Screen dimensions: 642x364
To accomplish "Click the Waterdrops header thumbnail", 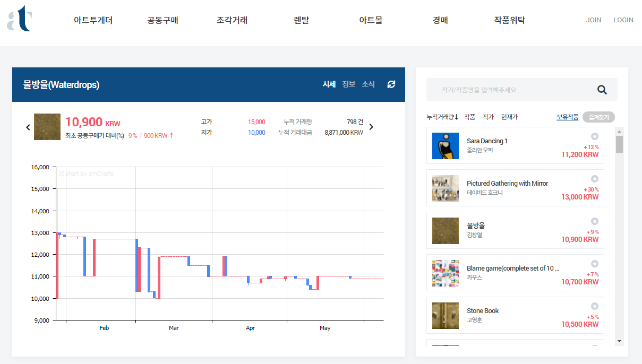I will click(47, 127).
